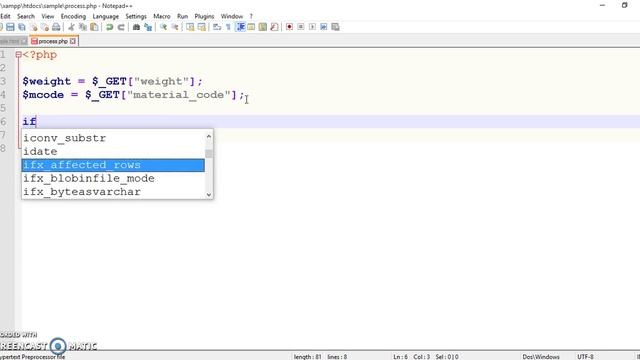The image size is (640, 360).
Task: Click autocomplete list scroll-down arrow
Action: [209, 195]
